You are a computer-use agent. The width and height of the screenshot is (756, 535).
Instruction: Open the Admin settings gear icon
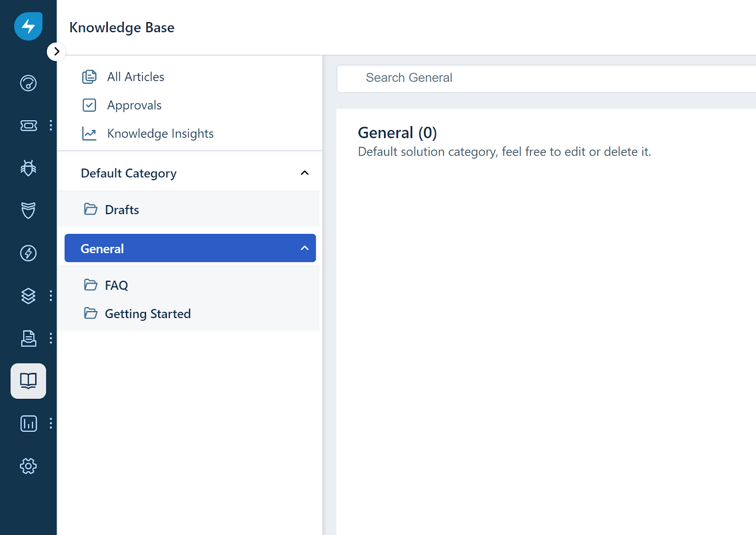28,466
